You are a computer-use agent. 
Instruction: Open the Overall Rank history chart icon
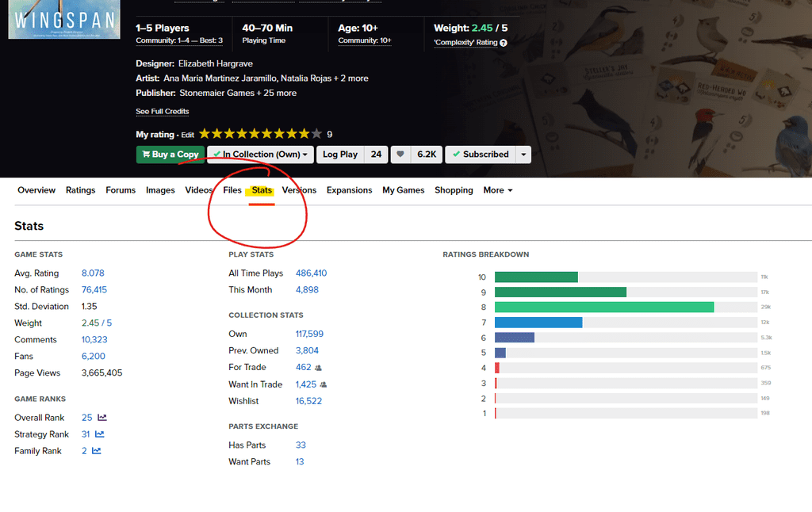pos(102,417)
